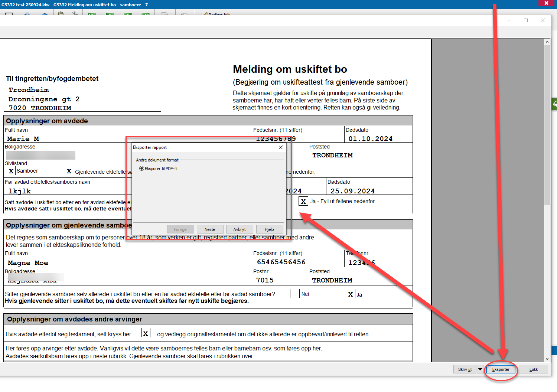Click the name 'Marie M'
Viewport: 557px width, 392px height.
point(23,139)
